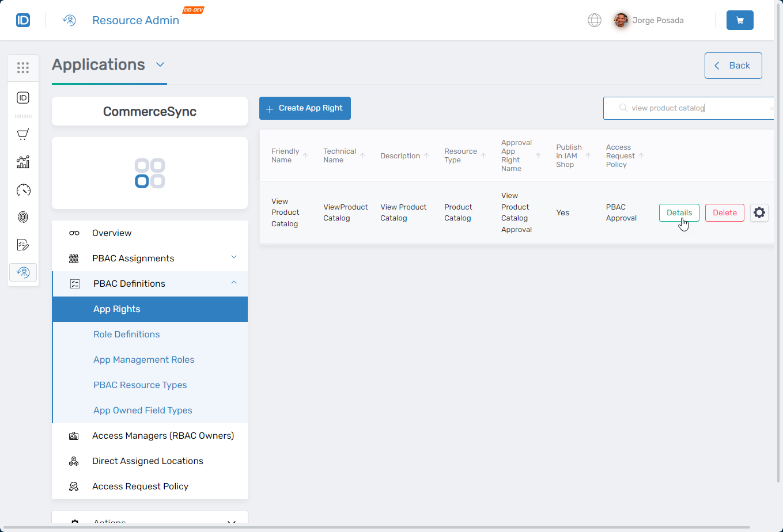Click the search field containing view product catalog

(x=691, y=108)
